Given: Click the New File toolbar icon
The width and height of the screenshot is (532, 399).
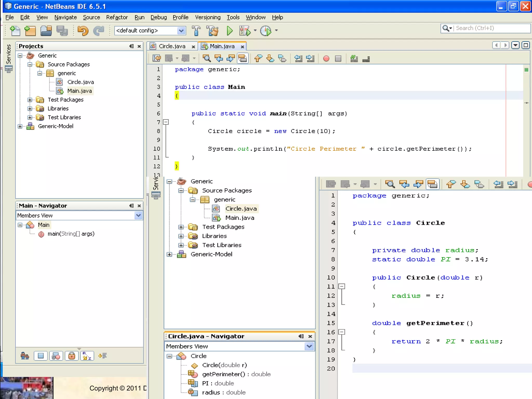Looking at the screenshot, I should click(x=15, y=31).
